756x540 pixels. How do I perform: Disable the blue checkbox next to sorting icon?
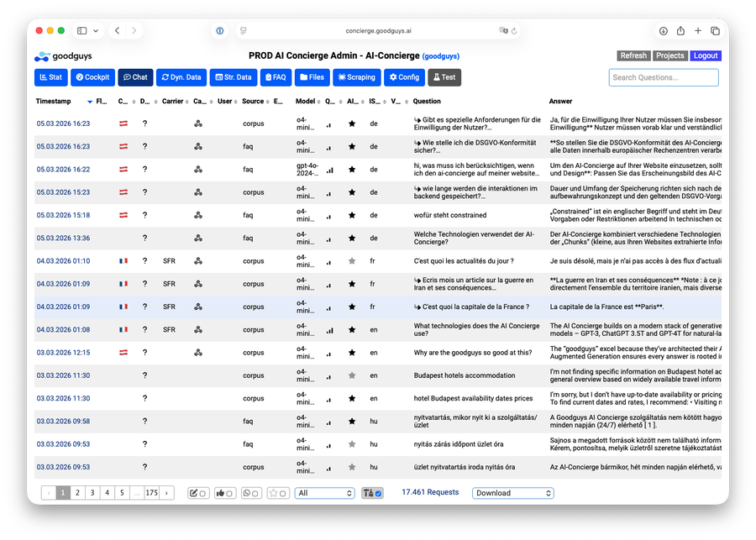coord(378,493)
